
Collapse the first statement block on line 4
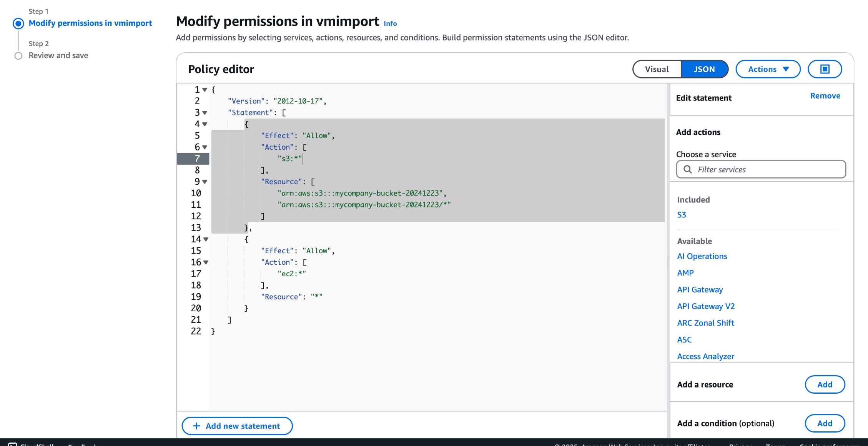click(205, 124)
